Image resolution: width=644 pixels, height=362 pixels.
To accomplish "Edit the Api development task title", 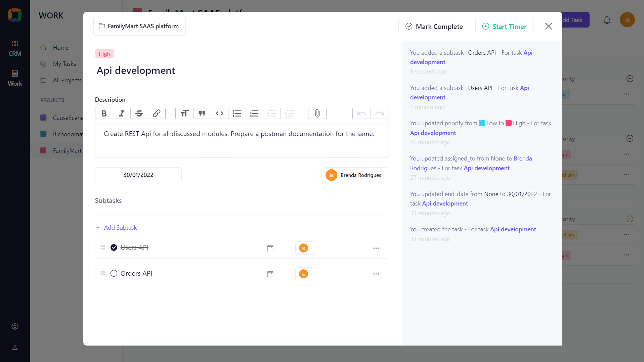I will pos(136,71).
